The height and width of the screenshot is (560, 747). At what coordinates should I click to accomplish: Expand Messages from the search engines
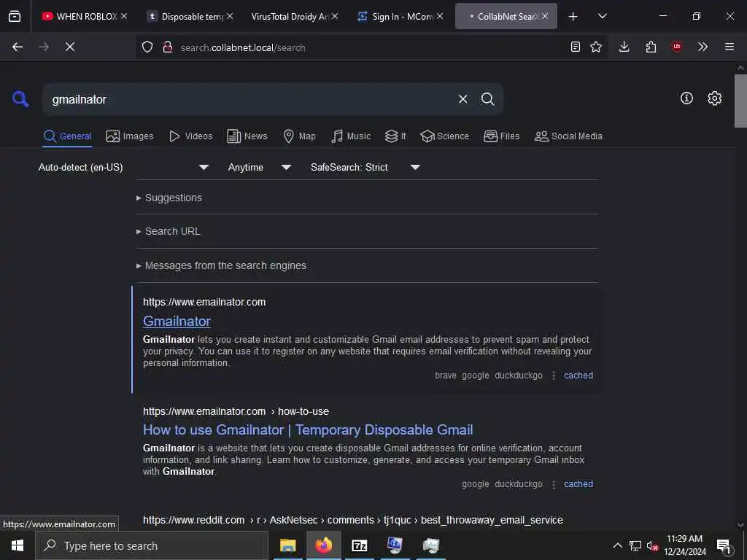(221, 265)
